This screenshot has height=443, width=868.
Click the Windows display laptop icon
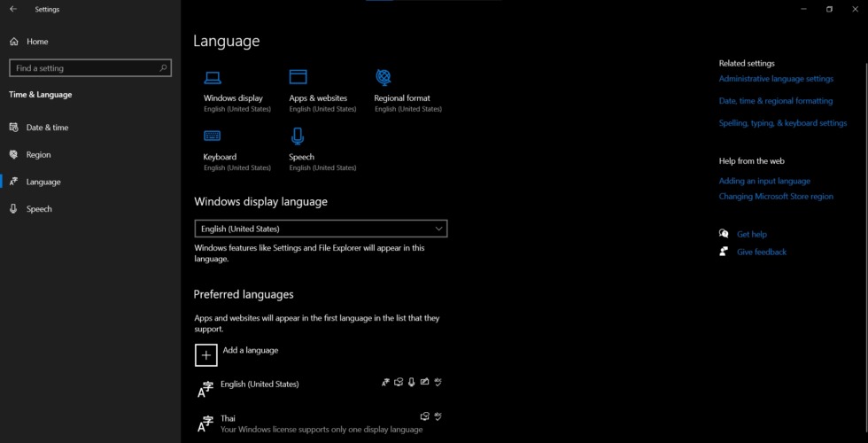click(x=213, y=78)
